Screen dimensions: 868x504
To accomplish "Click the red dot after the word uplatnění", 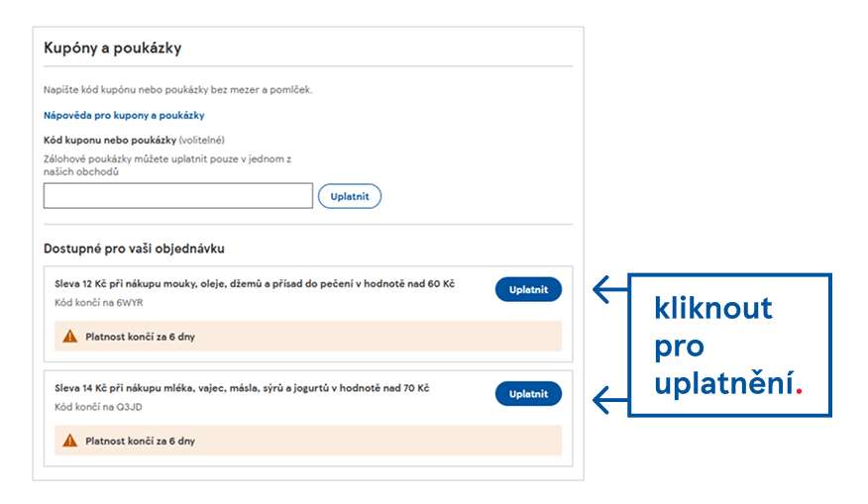I will pyautogui.click(x=799, y=392).
